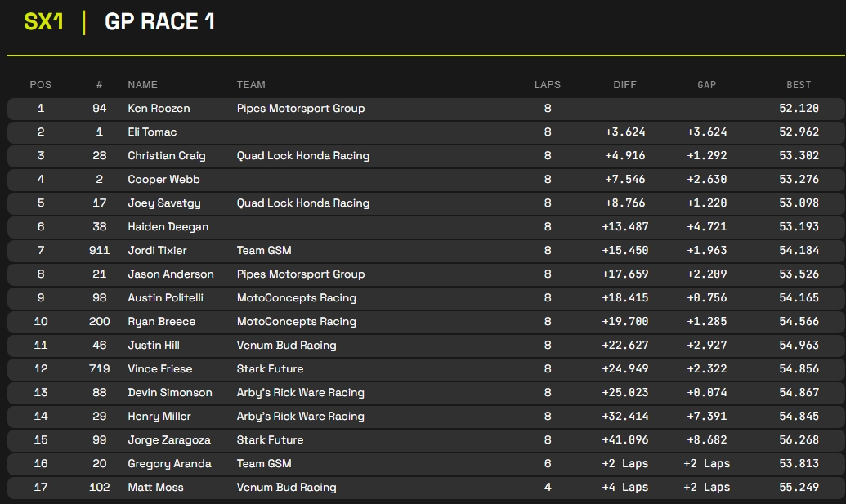Select Eli Tomac in the results

(x=152, y=132)
